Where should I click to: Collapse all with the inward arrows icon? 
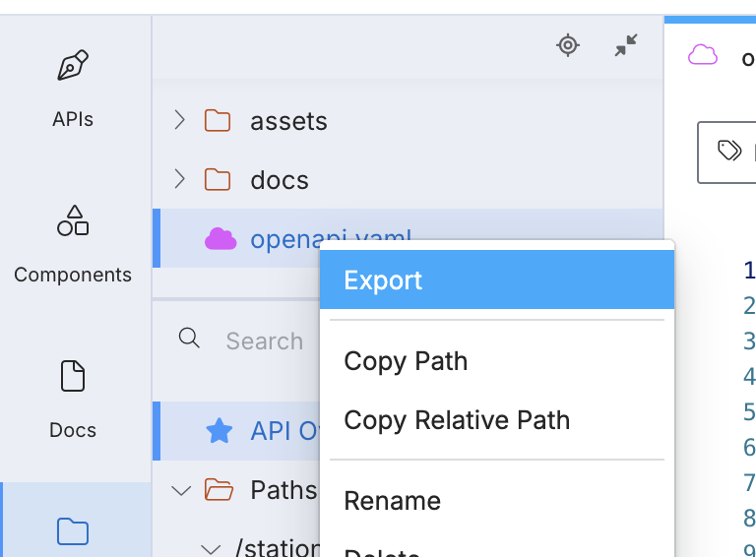coord(626,45)
